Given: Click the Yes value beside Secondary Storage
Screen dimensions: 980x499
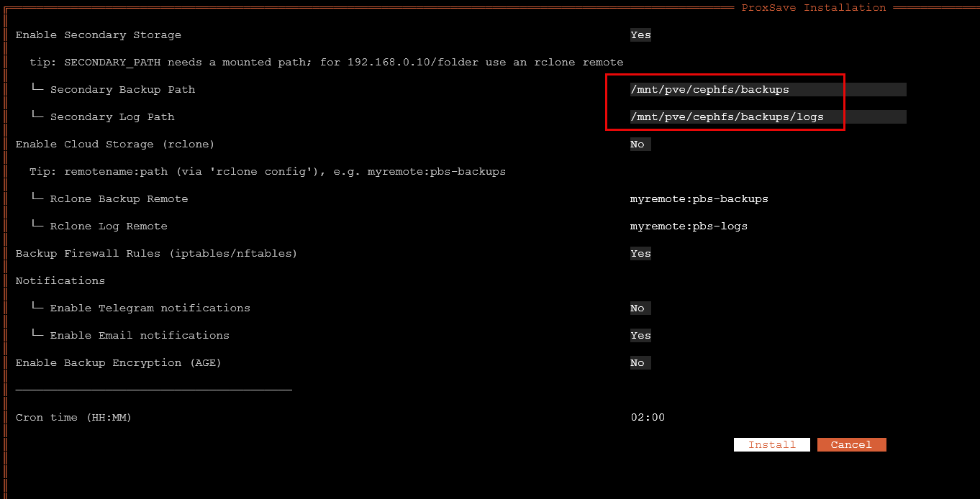Looking at the screenshot, I should coord(640,35).
